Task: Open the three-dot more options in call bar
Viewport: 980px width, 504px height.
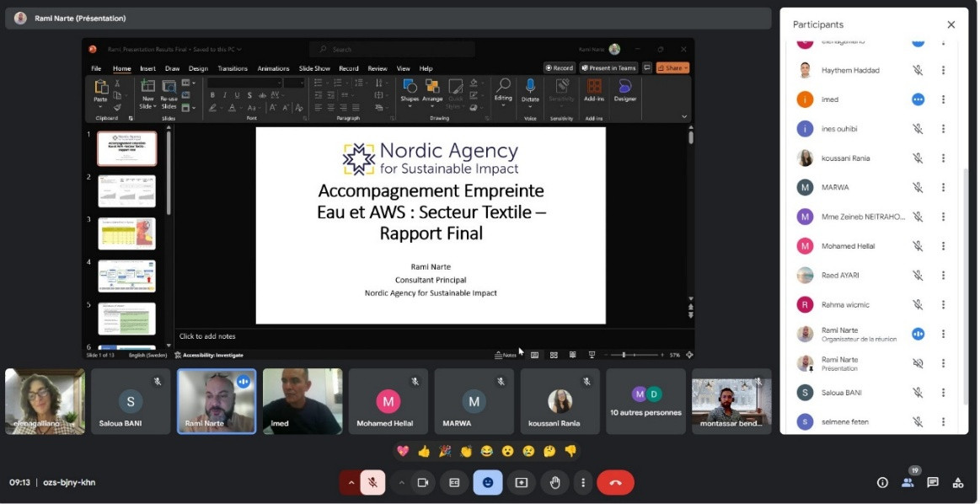Action: tap(582, 483)
